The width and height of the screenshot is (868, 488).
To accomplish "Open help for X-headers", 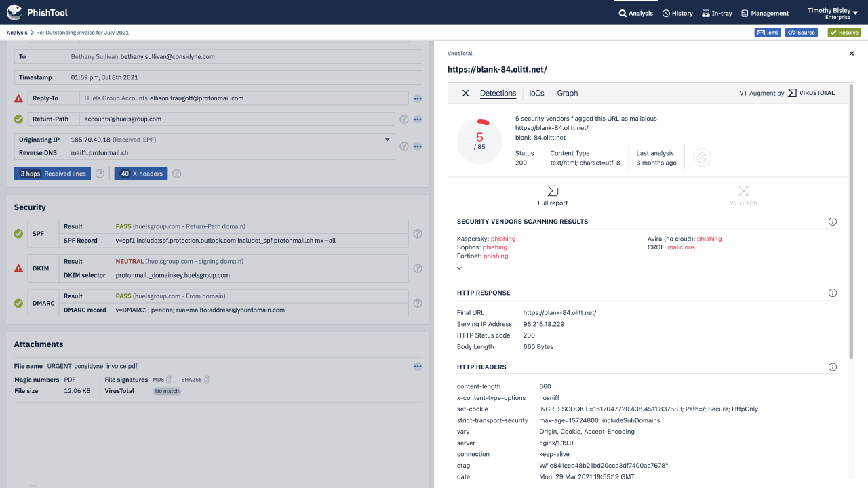I will [x=176, y=174].
